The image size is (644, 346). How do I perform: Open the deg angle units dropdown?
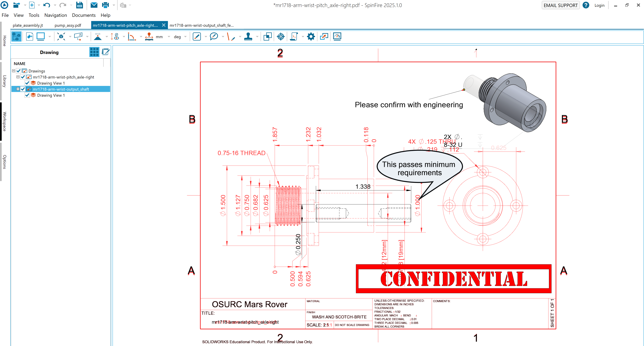(185, 37)
